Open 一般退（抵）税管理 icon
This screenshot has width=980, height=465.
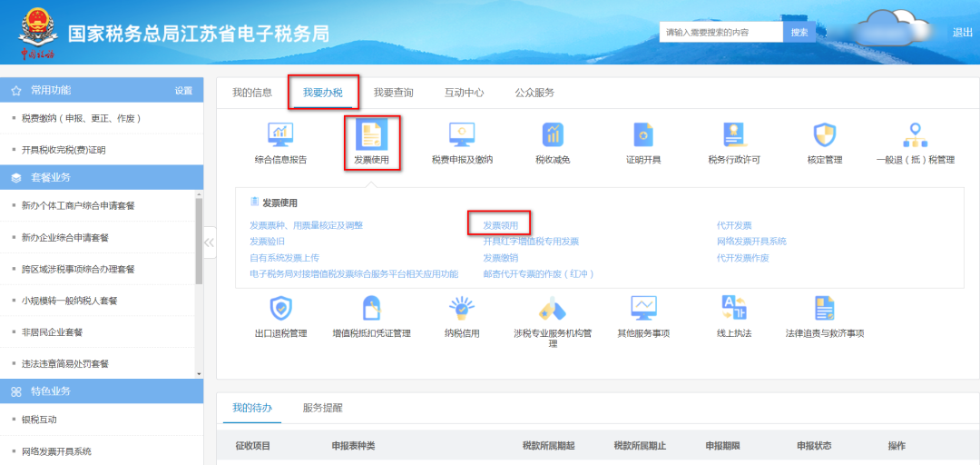pos(916,134)
